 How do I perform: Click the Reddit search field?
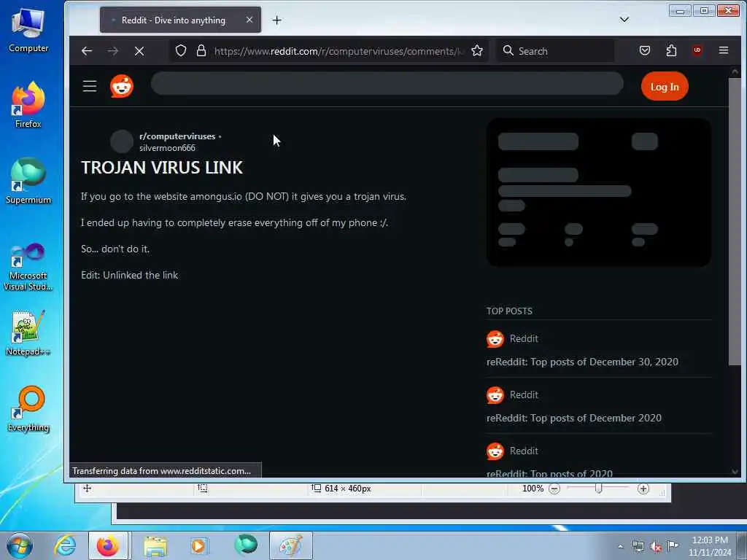pos(387,84)
